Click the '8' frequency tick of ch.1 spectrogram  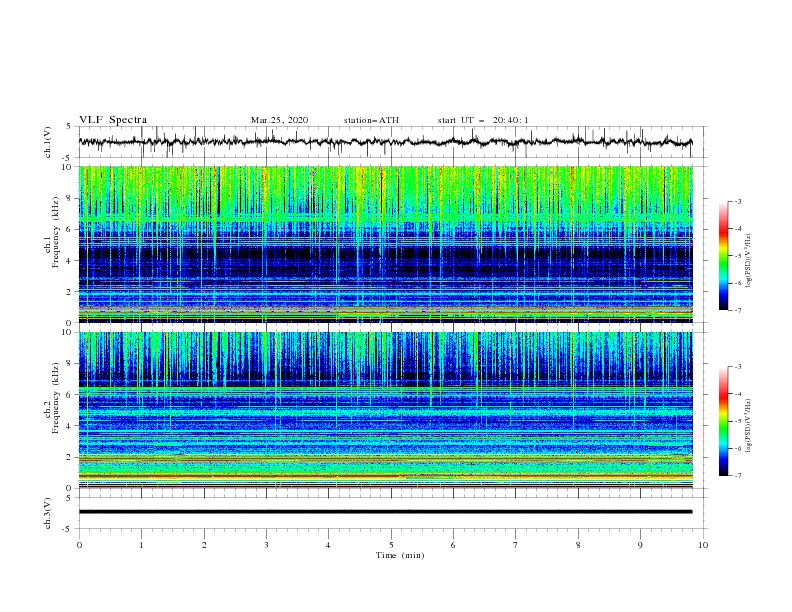70,198
